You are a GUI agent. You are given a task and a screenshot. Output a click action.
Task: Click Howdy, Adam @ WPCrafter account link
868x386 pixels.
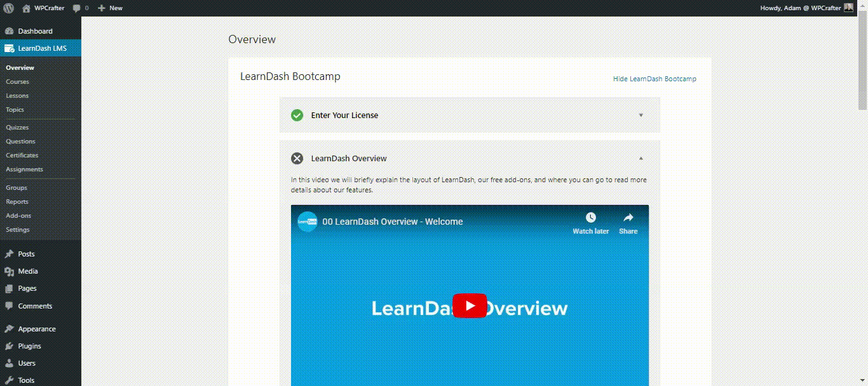click(x=801, y=8)
